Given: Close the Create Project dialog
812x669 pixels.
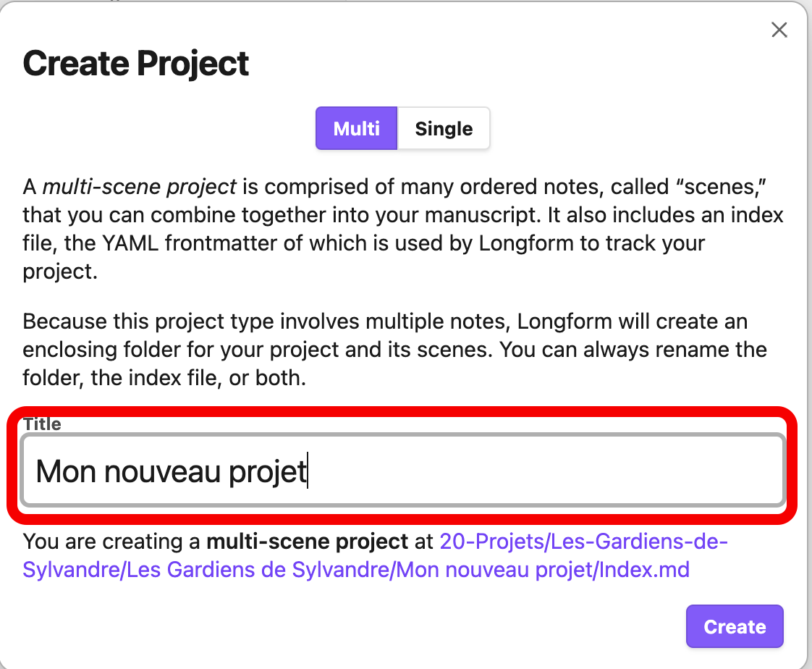Looking at the screenshot, I should tap(779, 30).
